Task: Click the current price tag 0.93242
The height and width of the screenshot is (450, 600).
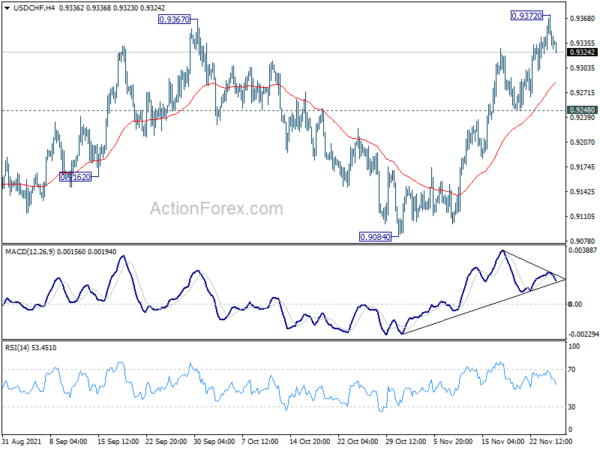Action: pyautogui.click(x=582, y=52)
